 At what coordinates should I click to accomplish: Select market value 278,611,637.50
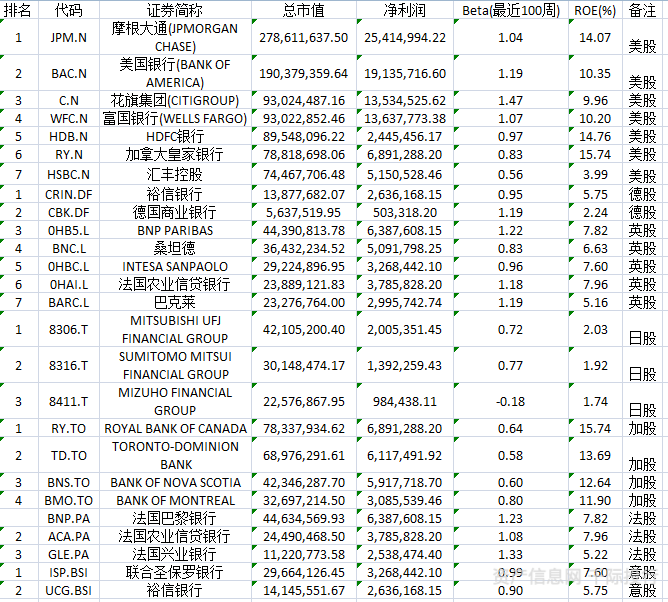303,37
